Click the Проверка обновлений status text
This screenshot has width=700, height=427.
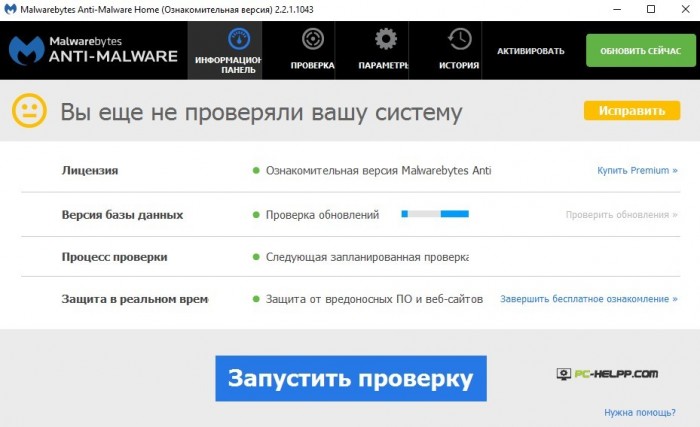322,215
